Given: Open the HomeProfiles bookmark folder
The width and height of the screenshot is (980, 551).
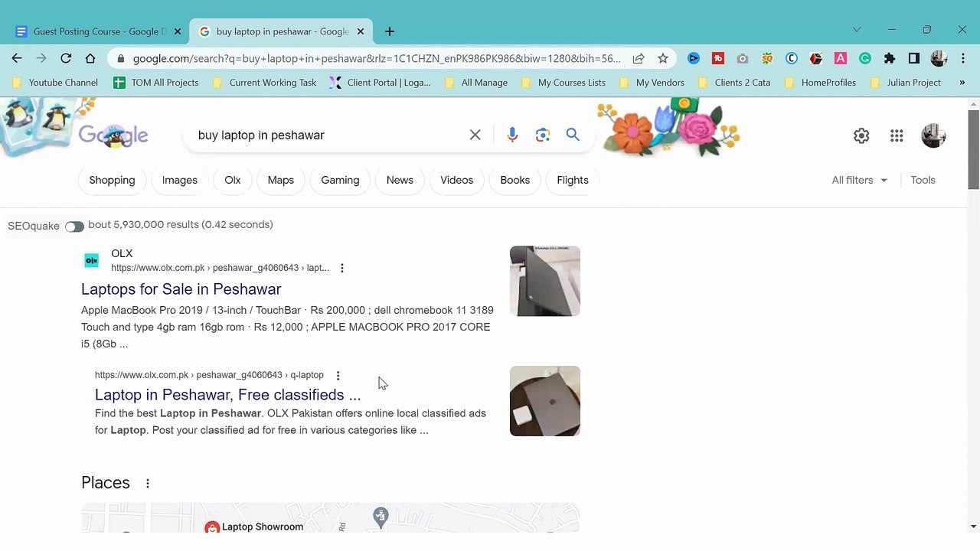Looking at the screenshot, I should (x=820, y=83).
